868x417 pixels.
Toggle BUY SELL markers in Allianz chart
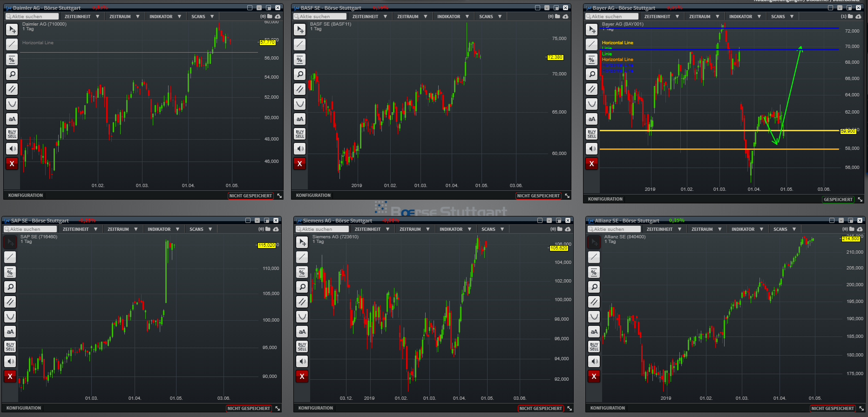(x=594, y=346)
